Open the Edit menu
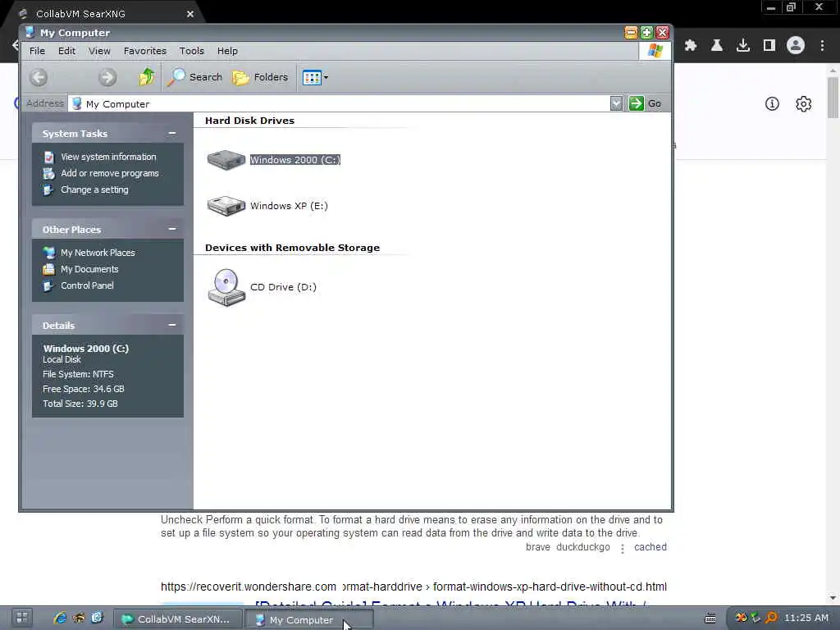Viewport: 840px width, 630px height. click(x=67, y=51)
